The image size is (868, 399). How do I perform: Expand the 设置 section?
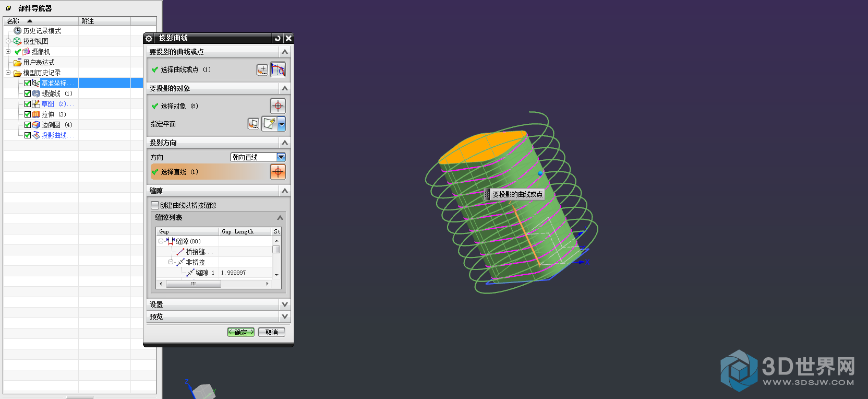[x=284, y=304]
